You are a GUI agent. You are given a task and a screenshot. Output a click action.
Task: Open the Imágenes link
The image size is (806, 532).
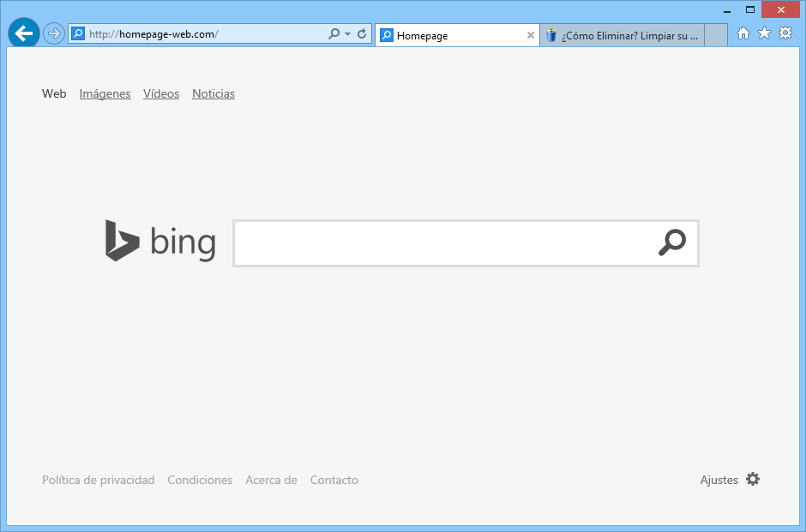[x=105, y=93]
